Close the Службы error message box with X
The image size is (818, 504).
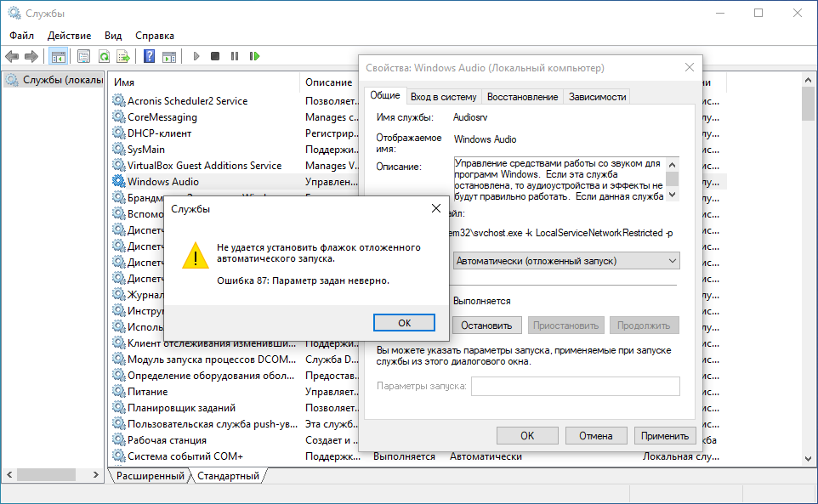436,208
